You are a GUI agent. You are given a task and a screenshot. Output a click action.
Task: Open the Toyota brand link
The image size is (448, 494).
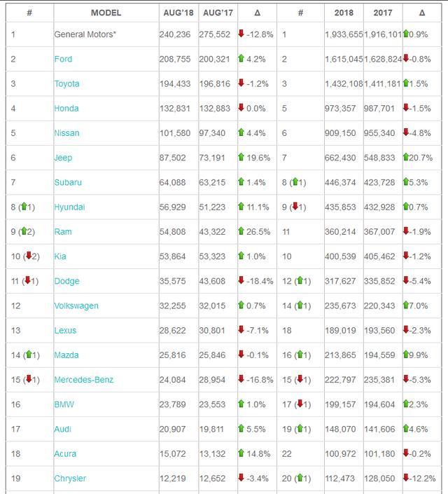point(67,83)
